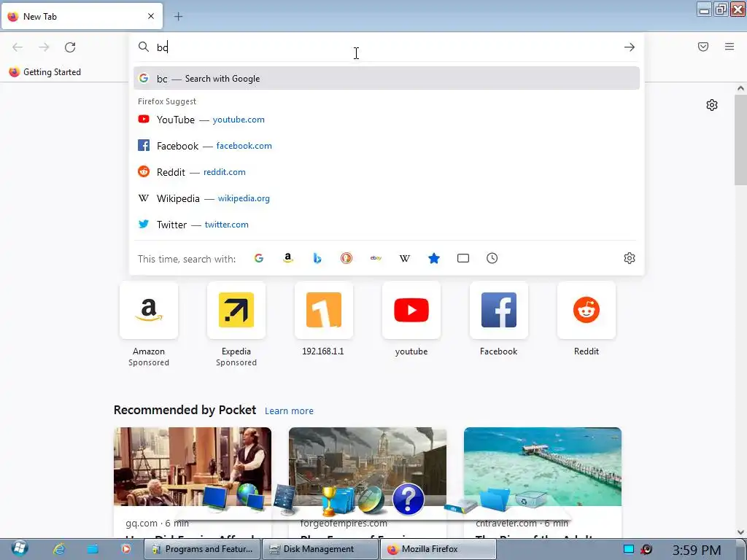Open the Firefox hamburger menu
The image size is (747, 560).
point(729,47)
